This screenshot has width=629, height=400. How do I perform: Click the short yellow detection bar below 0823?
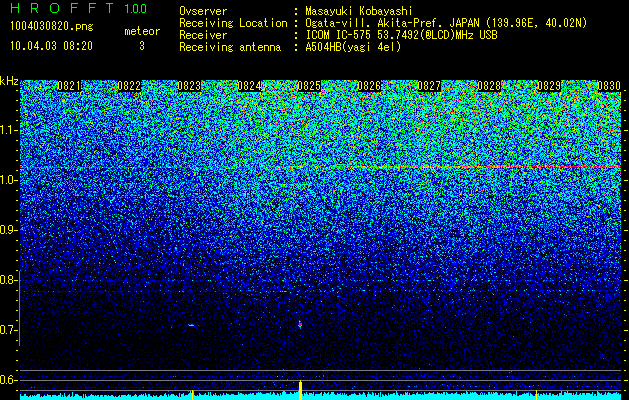click(193, 394)
